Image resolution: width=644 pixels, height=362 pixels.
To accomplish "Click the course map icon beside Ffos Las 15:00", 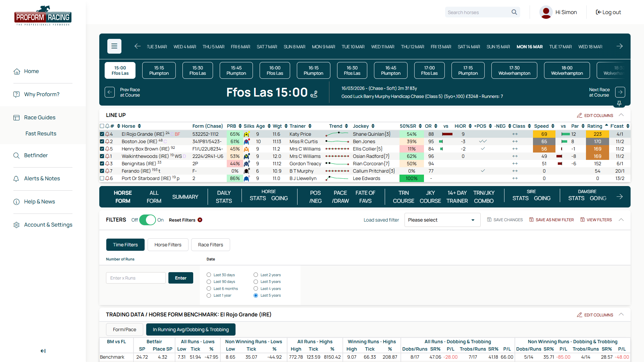I will click(x=314, y=94).
